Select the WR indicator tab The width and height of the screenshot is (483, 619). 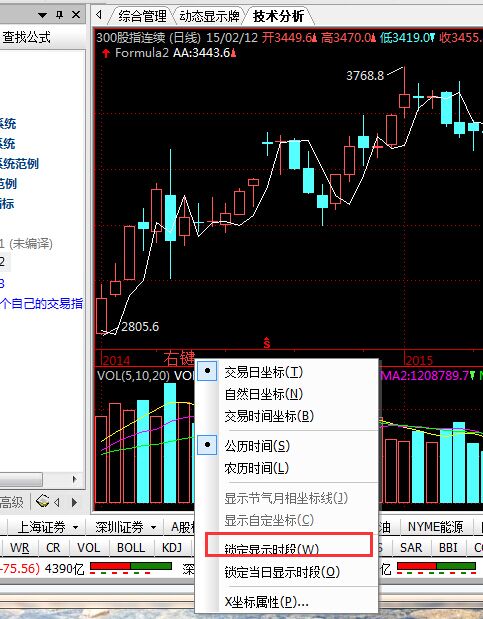19,548
